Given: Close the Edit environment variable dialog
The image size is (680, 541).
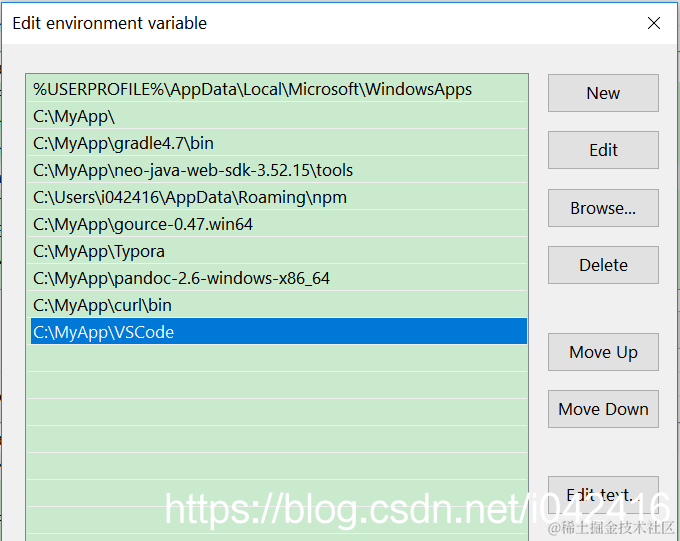Looking at the screenshot, I should [x=654, y=23].
